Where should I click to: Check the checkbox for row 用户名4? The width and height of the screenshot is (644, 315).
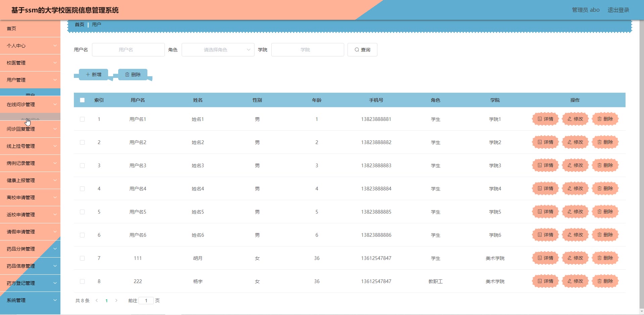(82, 189)
